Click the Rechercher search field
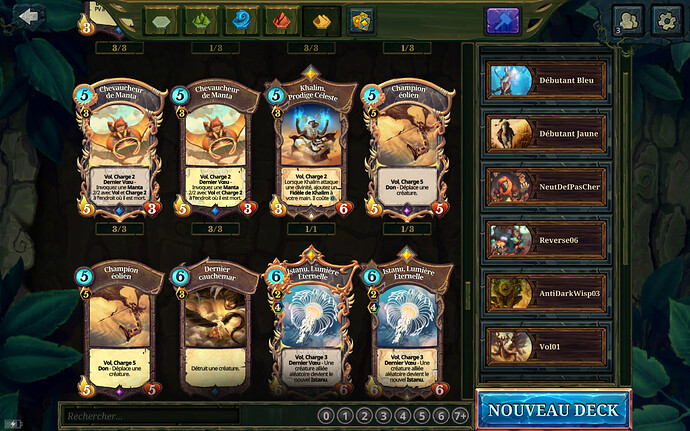Screen dimensions: 690x431 coord(151,416)
